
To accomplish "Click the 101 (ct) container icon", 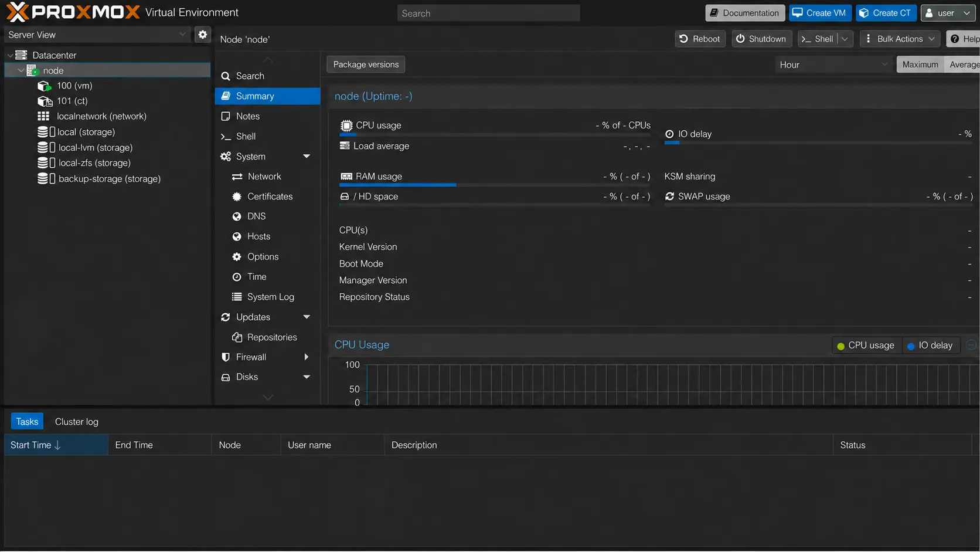I will click(45, 101).
